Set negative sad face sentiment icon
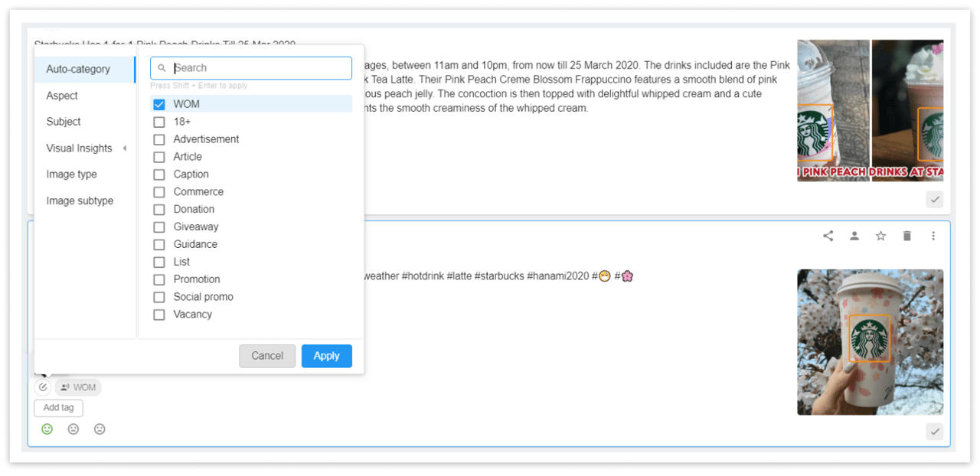 [x=100, y=429]
